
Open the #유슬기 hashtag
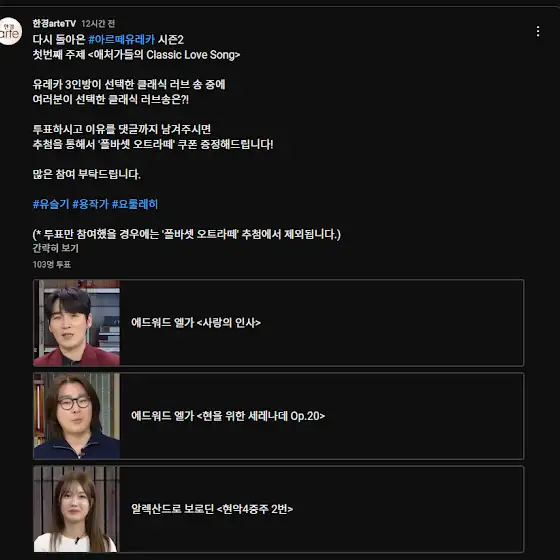point(51,204)
